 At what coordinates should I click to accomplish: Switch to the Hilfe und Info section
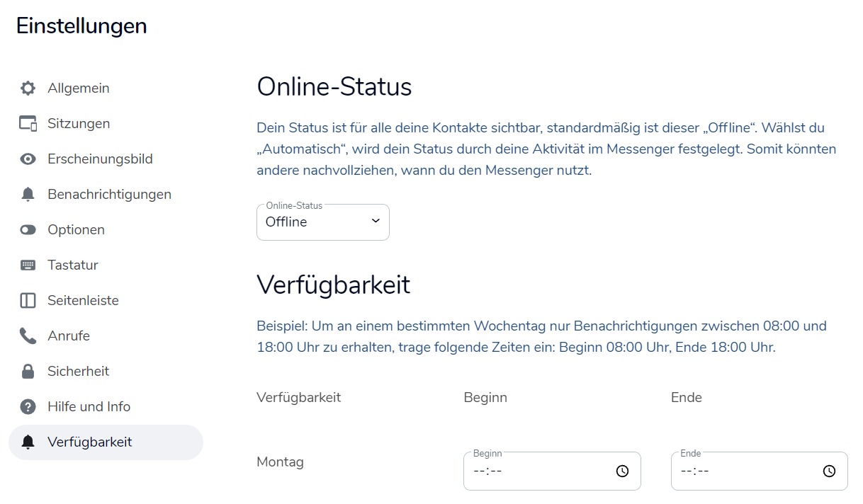click(89, 407)
